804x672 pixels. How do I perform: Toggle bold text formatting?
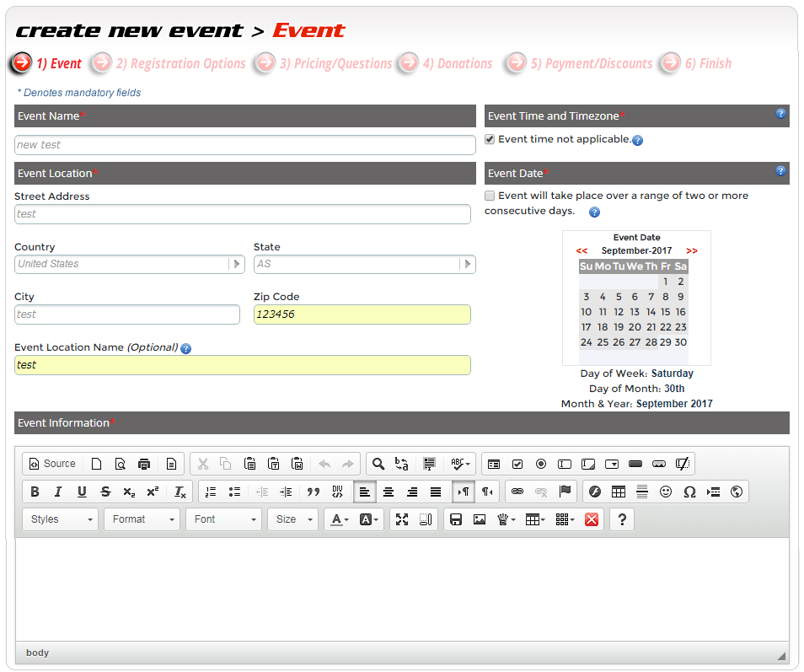[35, 492]
